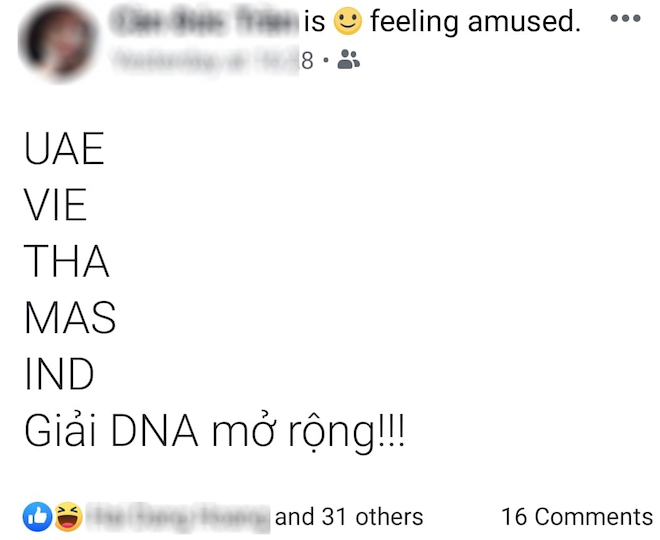Click the Haha laughing reaction icon
Viewport: 660px width, 540px height.
(x=68, y=516)
